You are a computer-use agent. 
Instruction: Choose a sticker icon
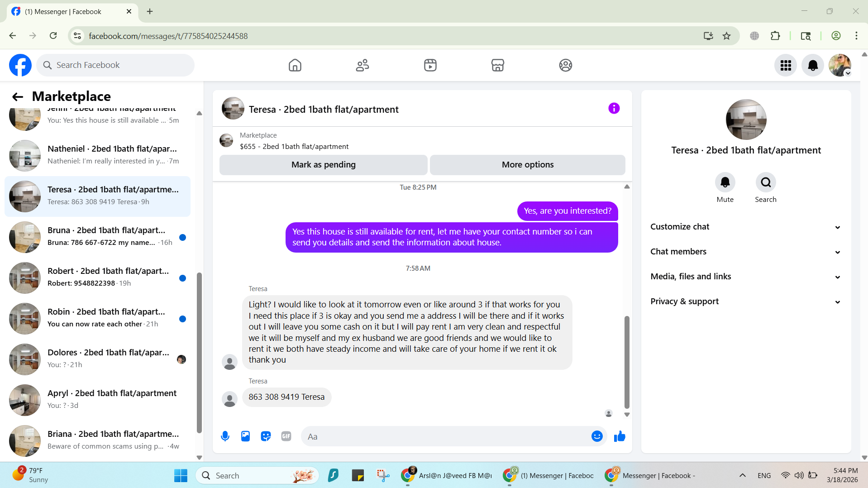click(266, 436)
